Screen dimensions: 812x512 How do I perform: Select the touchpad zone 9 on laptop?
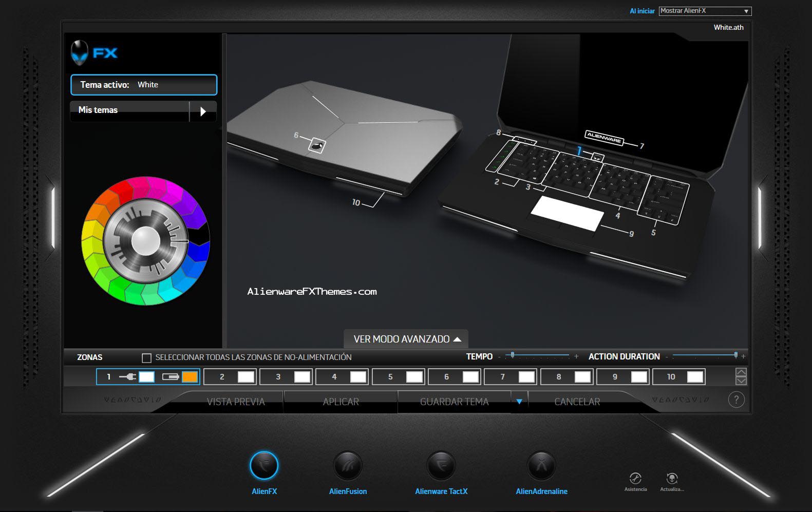tap(567, 213)
